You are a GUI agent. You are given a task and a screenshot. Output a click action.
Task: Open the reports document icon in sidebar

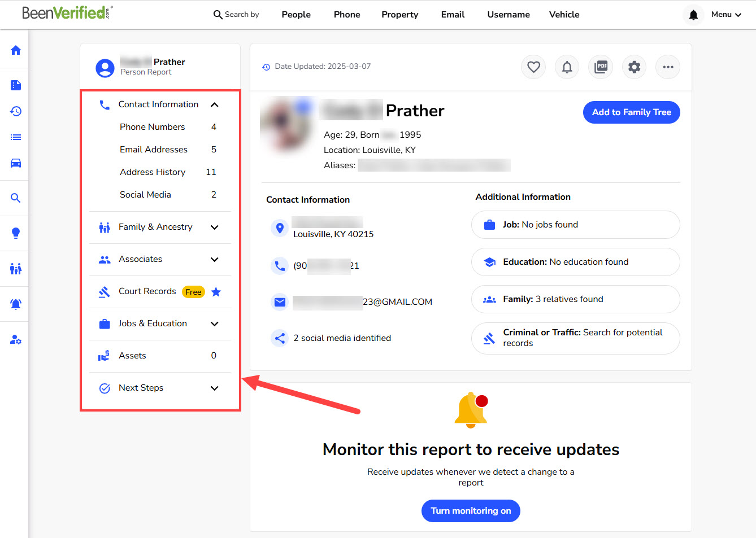pyautogui.click(x=16, y=85)
